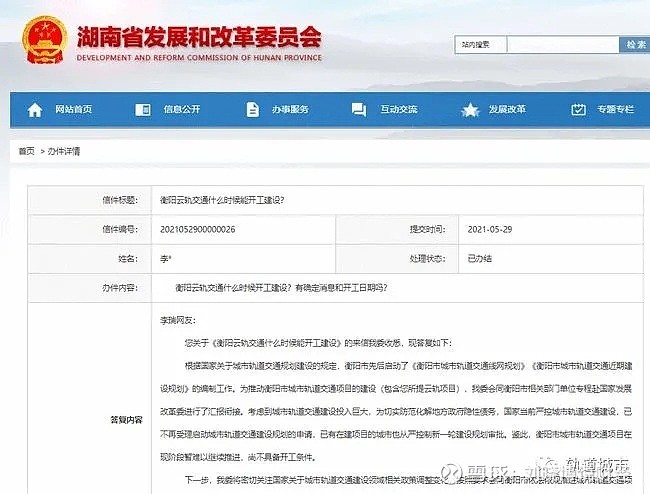
Task: Open the 网站首页 menu item
Action: [73, 109]
